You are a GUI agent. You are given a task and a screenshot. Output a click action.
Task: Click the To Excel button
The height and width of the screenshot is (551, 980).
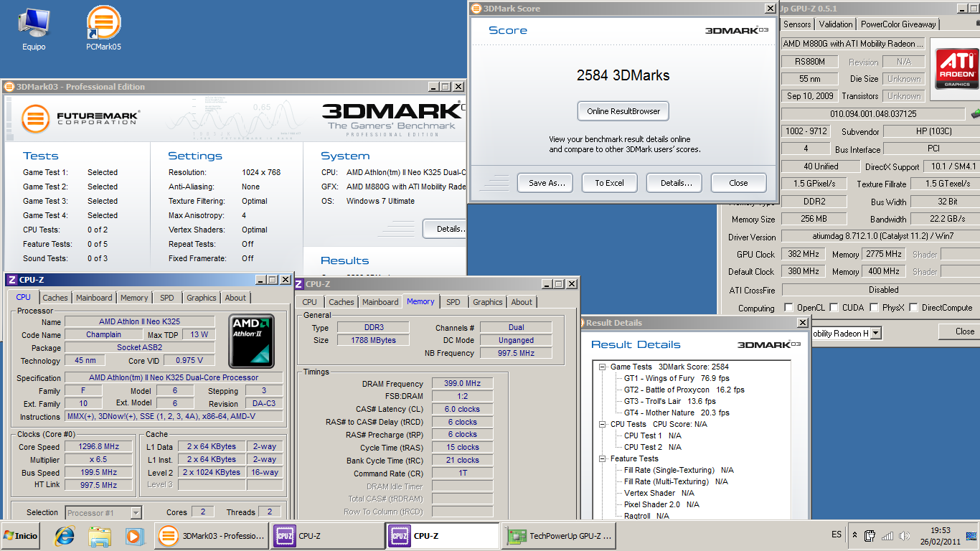(x=609, y=183)
